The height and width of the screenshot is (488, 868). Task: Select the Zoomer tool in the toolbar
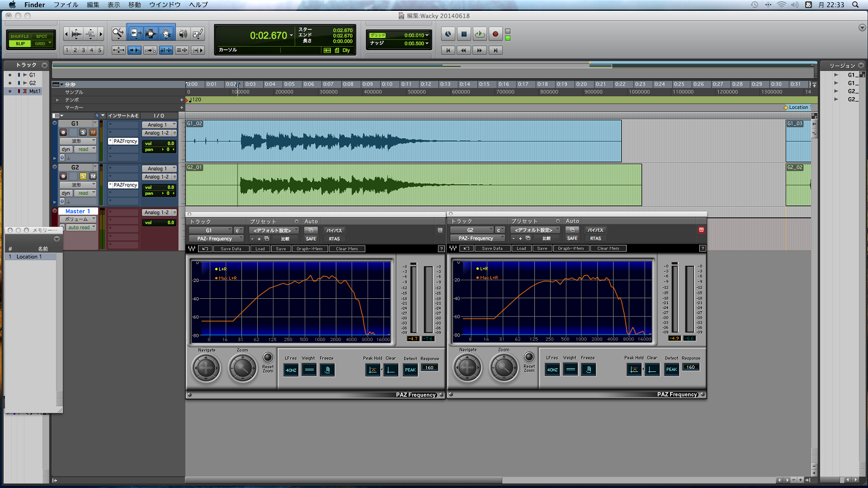(118, 34)
